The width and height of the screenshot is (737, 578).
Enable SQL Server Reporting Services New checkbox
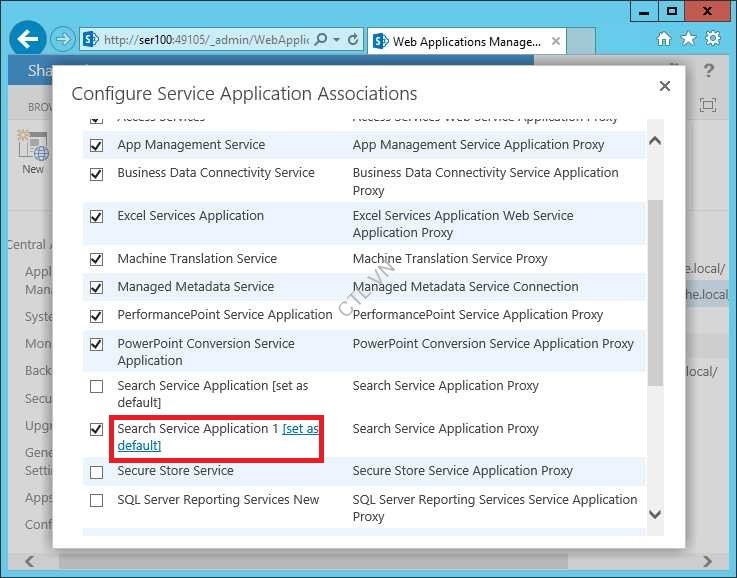[96, 500]
